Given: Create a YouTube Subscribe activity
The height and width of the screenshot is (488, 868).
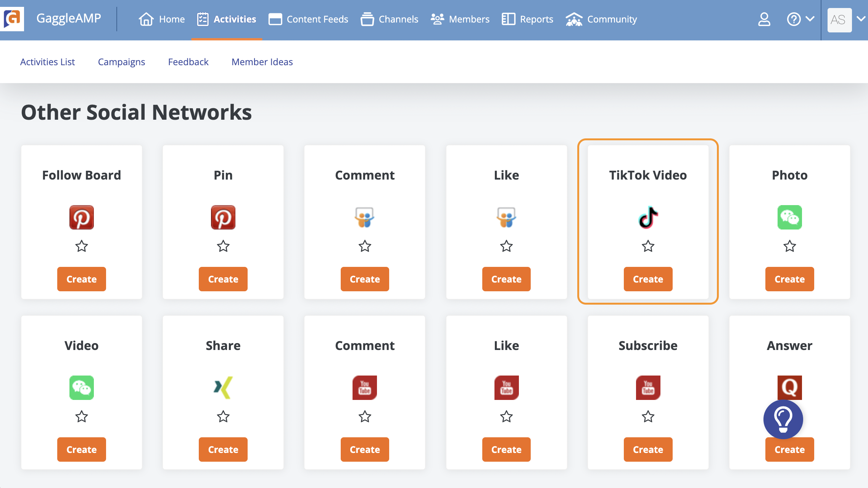Looking at the screenshot, I should tap(648, 449).
